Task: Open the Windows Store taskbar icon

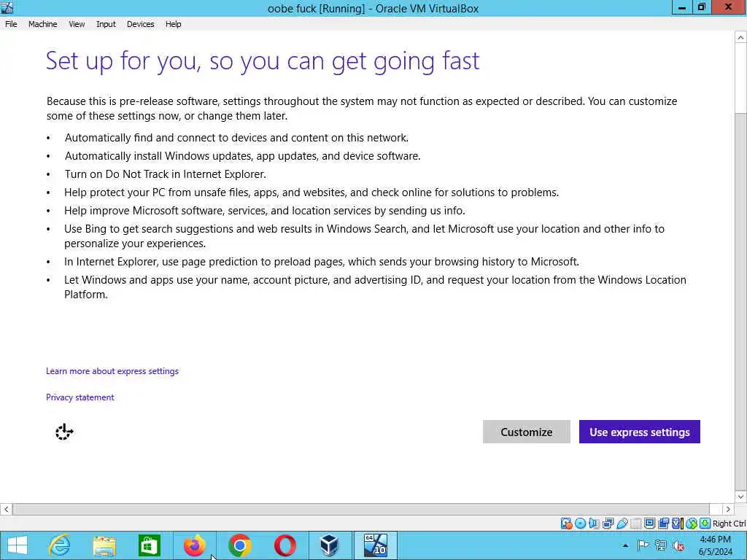Action: click(149, 545)
